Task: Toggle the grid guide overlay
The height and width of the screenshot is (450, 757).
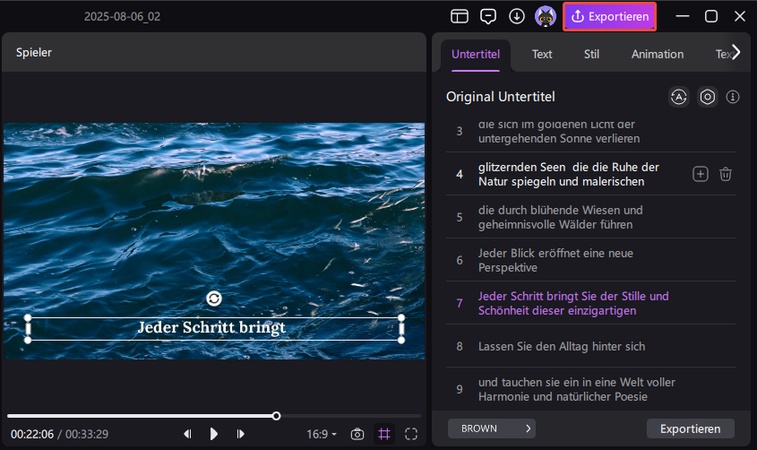Action: [384, 434]
